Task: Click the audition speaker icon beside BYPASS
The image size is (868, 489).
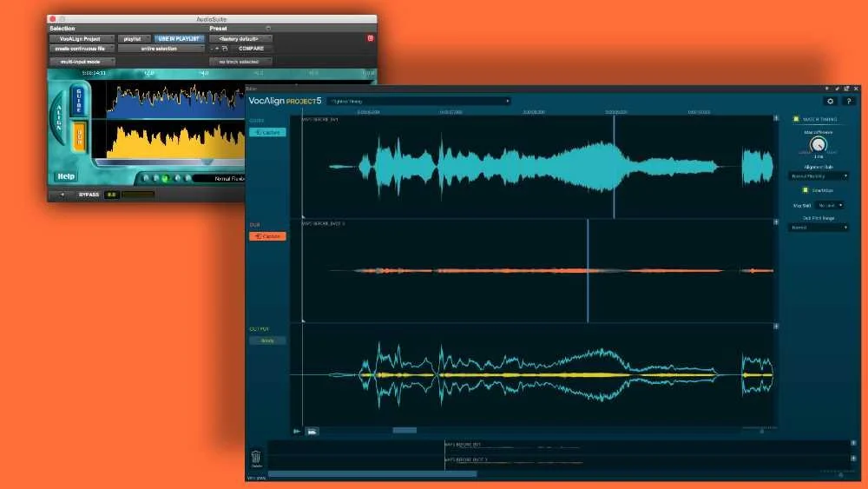Action: click(62, 195)
